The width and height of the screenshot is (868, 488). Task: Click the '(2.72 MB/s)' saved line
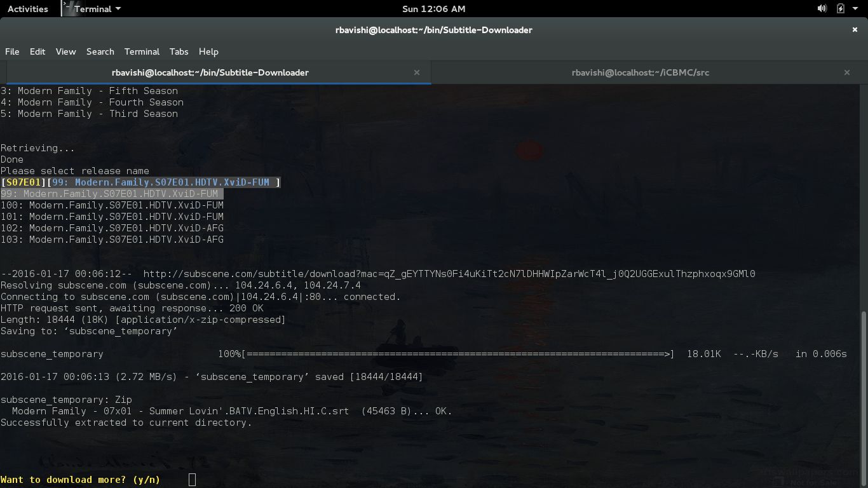pos(212,377)
